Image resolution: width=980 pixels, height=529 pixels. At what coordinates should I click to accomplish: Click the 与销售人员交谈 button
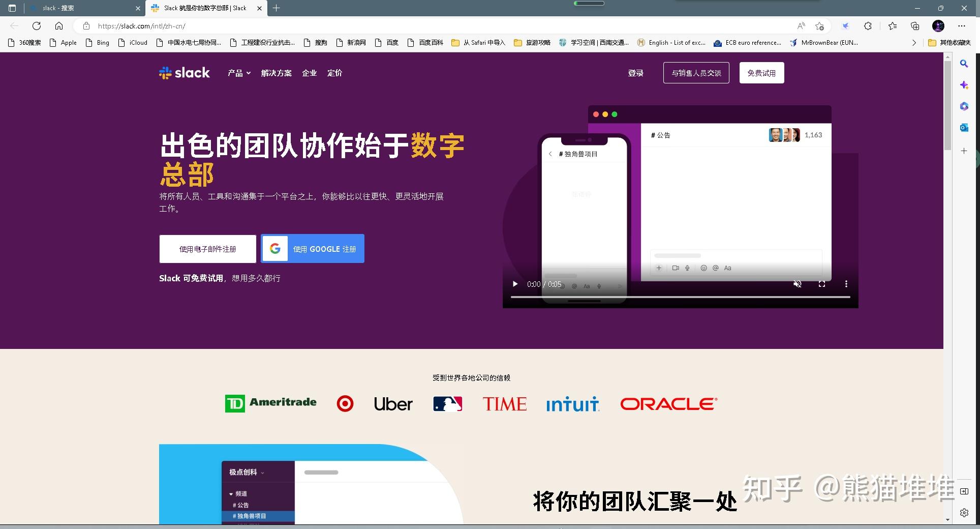click(696, 73)
